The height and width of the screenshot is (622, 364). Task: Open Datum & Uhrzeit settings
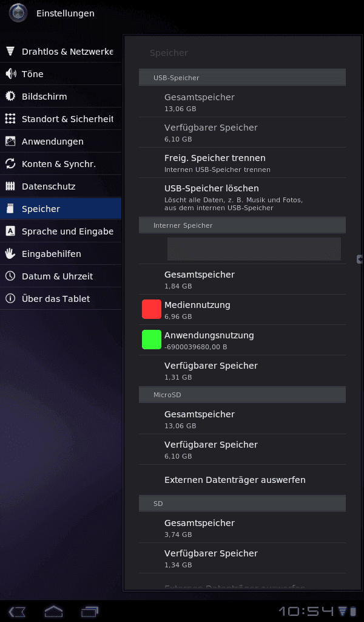click(61, 276)
